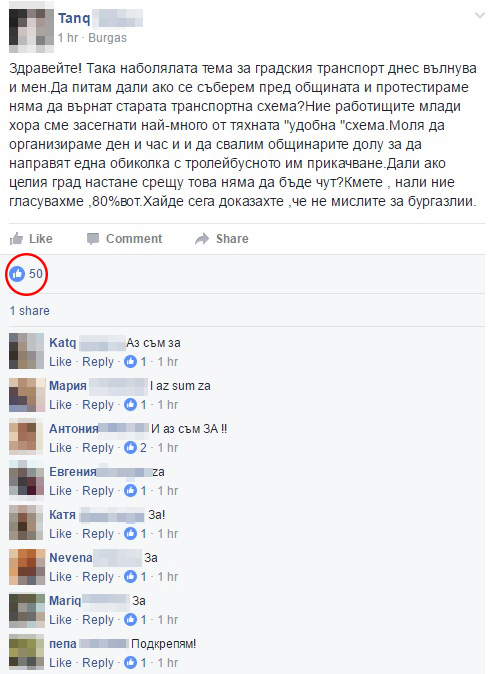This screenshot has width=490, height=674.
Task: Open the post options chevron dropdown
Action: pos(479,16)
